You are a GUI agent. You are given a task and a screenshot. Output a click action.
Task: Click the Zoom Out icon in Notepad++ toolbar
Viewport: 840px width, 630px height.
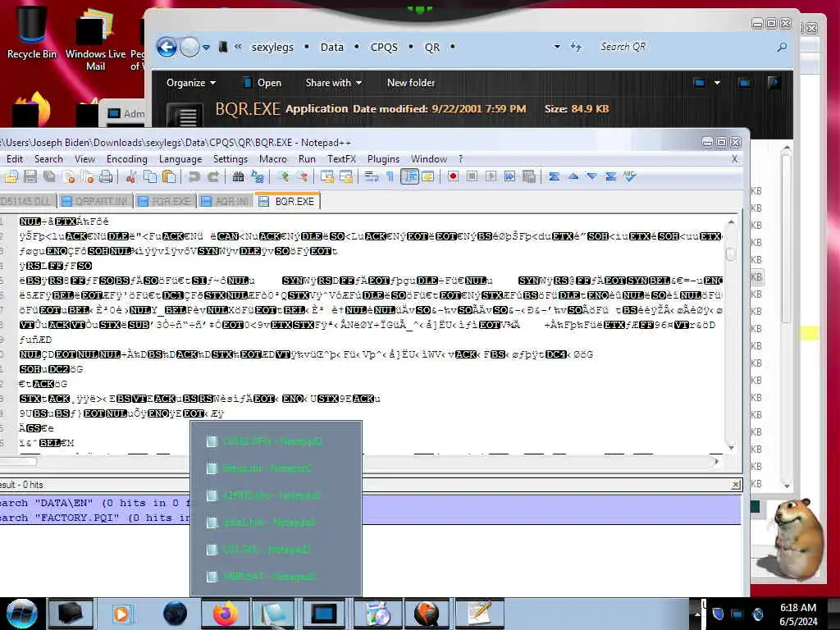(302, 176)
